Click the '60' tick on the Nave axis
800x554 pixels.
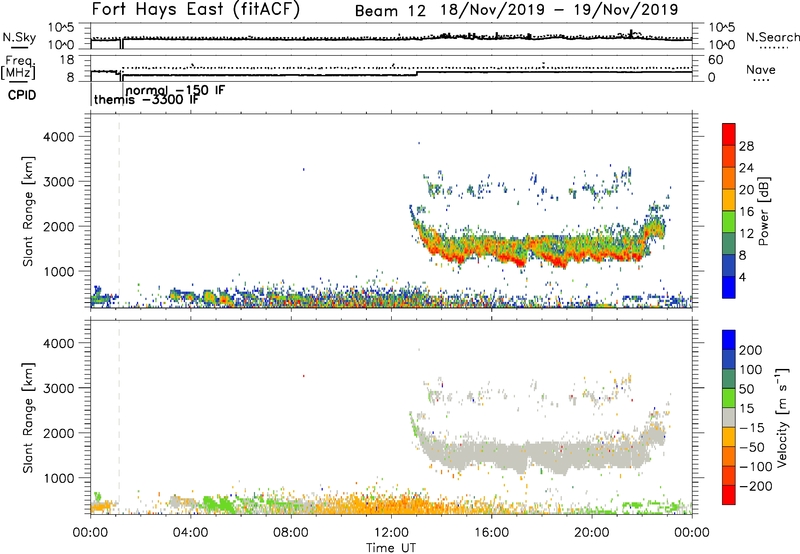(715, 60)
